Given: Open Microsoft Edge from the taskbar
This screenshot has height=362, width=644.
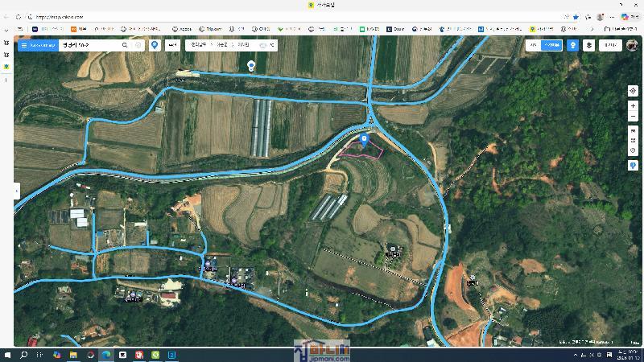Looking at the screenshot, I should (106, 355).
